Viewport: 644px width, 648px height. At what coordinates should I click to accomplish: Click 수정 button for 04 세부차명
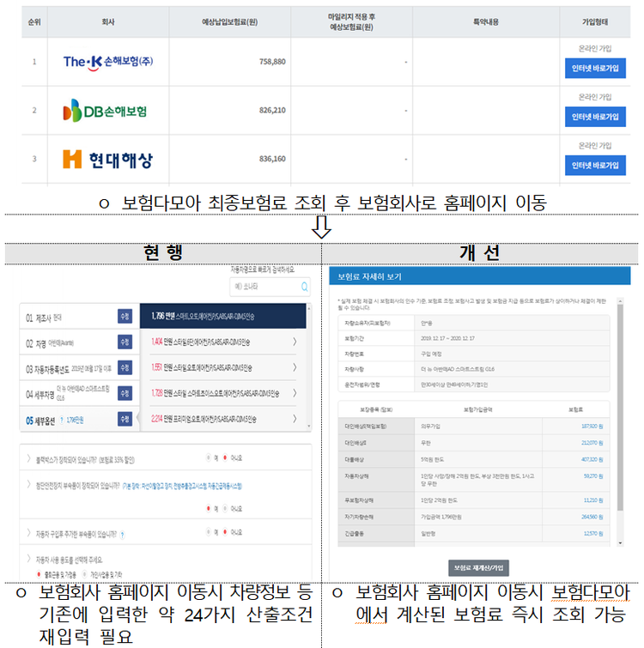tap(125, 393)
